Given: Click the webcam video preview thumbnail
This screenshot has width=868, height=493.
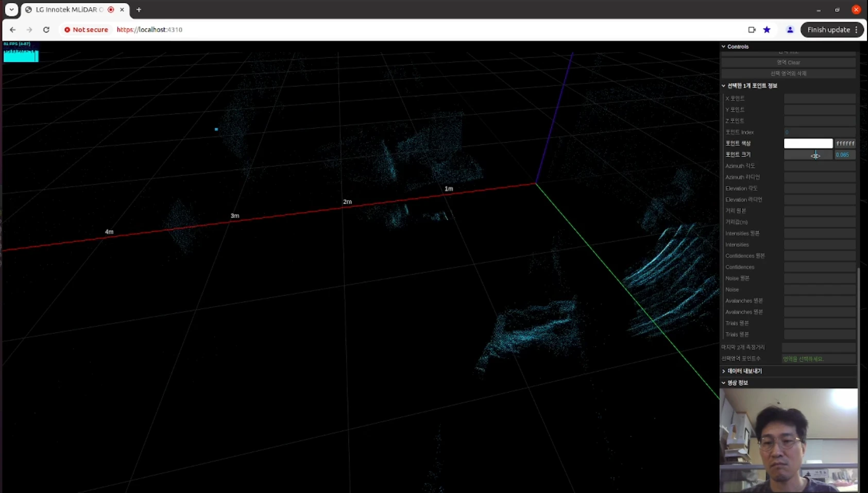Looking at the screenshot, I should 788,440.
